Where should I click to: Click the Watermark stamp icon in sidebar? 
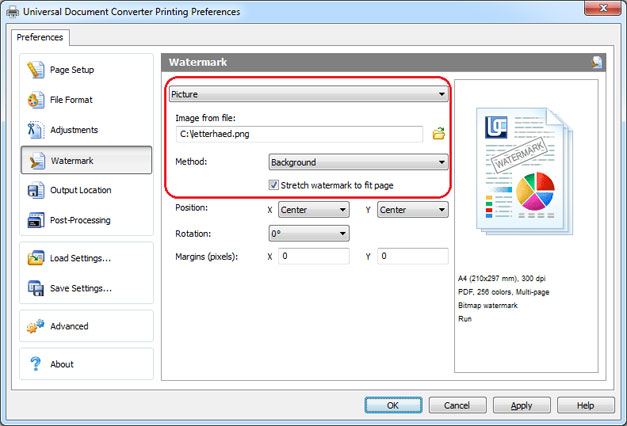pos(37,161)
